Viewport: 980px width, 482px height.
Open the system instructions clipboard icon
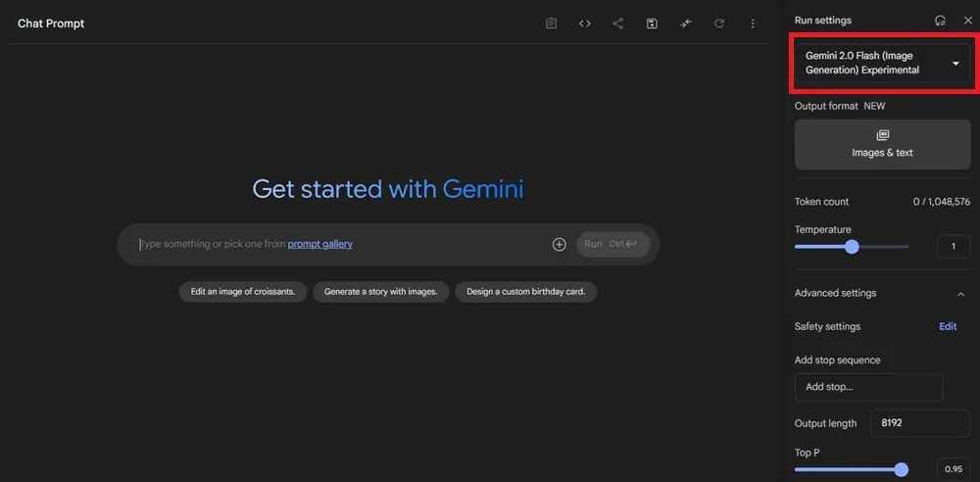[x=552, y=24]
